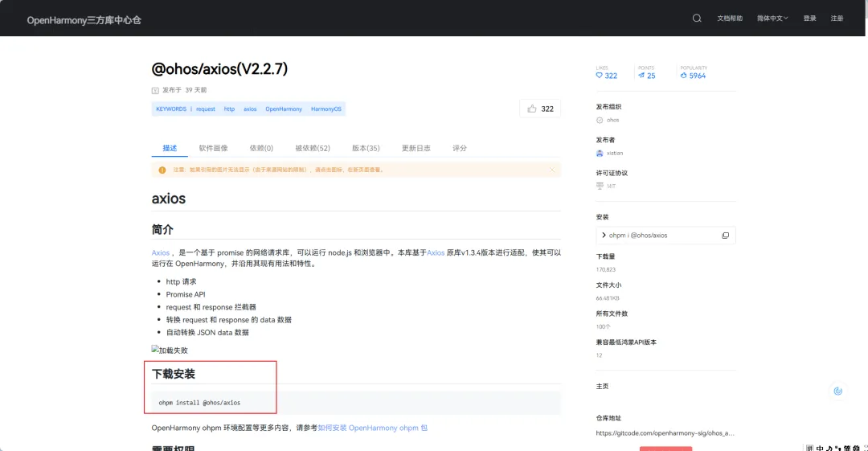Open the 评分 tab

tap(460, 148)
